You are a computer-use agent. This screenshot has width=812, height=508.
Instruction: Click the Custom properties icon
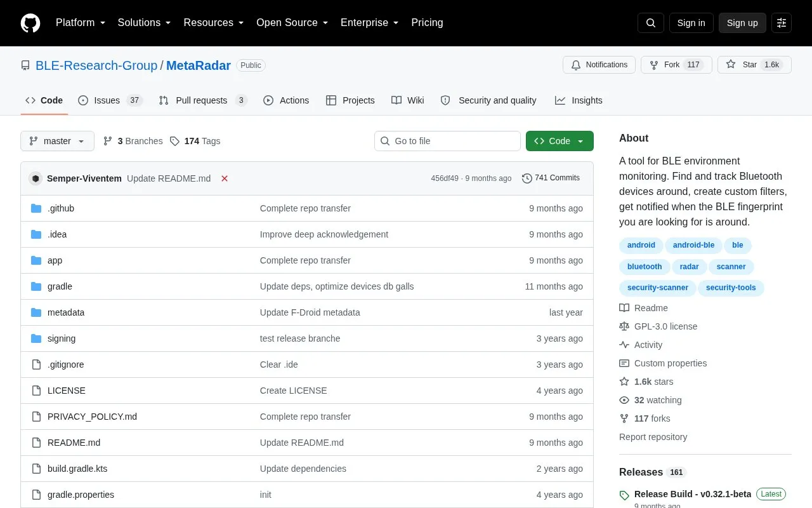[624, 363]
